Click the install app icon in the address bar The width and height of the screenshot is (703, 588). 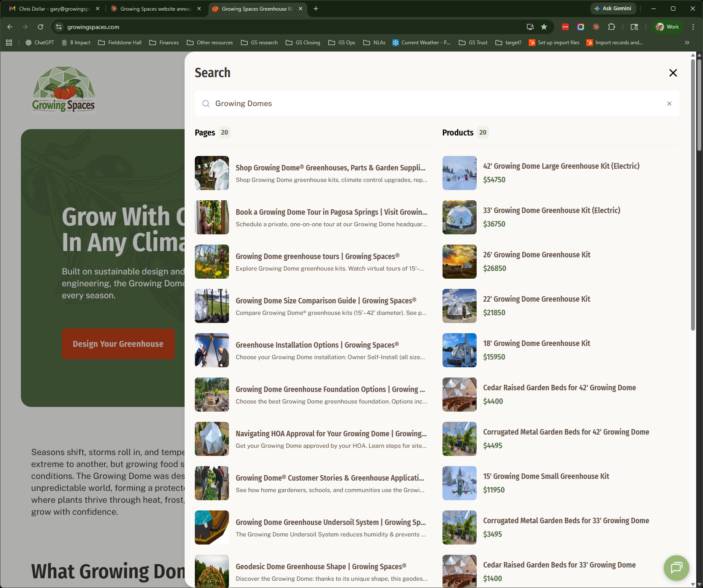pyautogui.click(x=530, y=27)
